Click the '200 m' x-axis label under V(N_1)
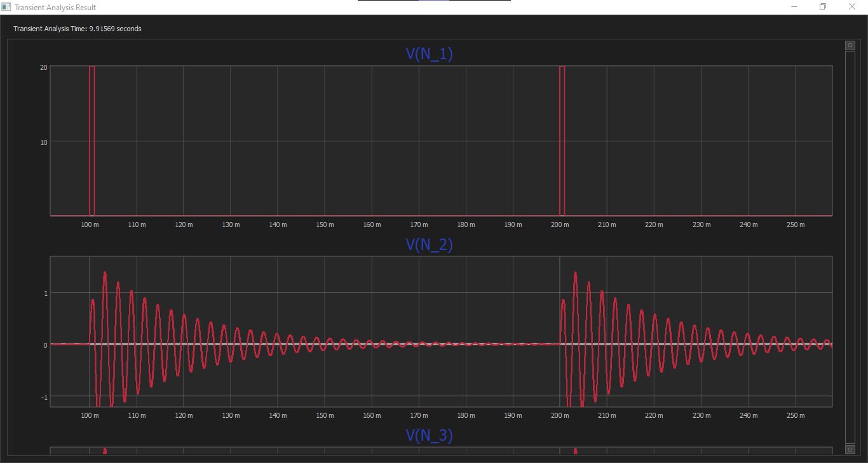Screen dimensions: 868x463 (560, 225)
